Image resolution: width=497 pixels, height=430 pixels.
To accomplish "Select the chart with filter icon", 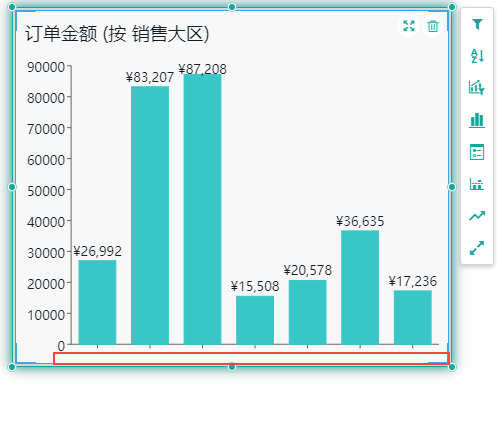I will [x=477, y=87].
